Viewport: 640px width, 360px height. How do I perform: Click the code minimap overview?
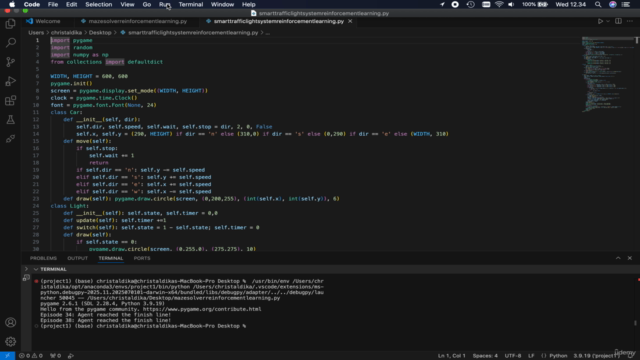pyautogui.click(x=608, y=73)
